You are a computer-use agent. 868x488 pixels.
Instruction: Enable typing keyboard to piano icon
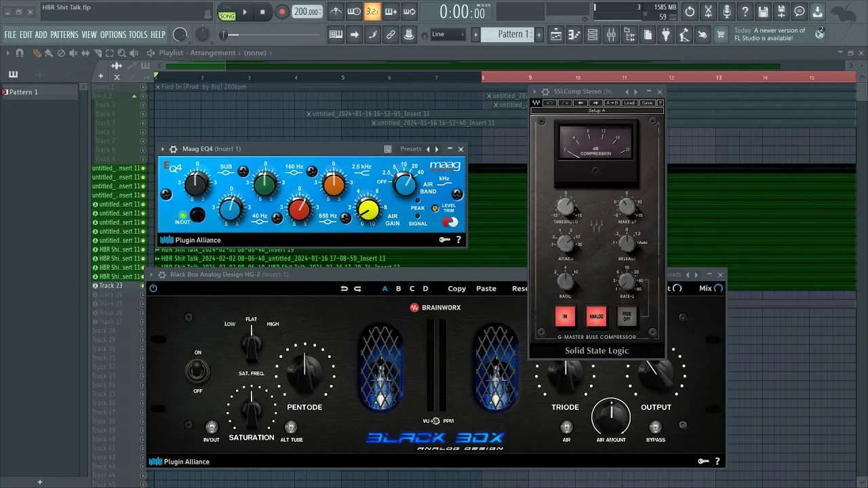[336, 35]
